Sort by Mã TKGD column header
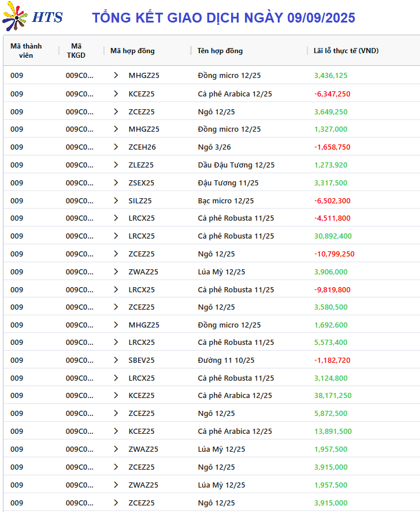The width and height of the screenshot is (420, 513). coord(76,51)
